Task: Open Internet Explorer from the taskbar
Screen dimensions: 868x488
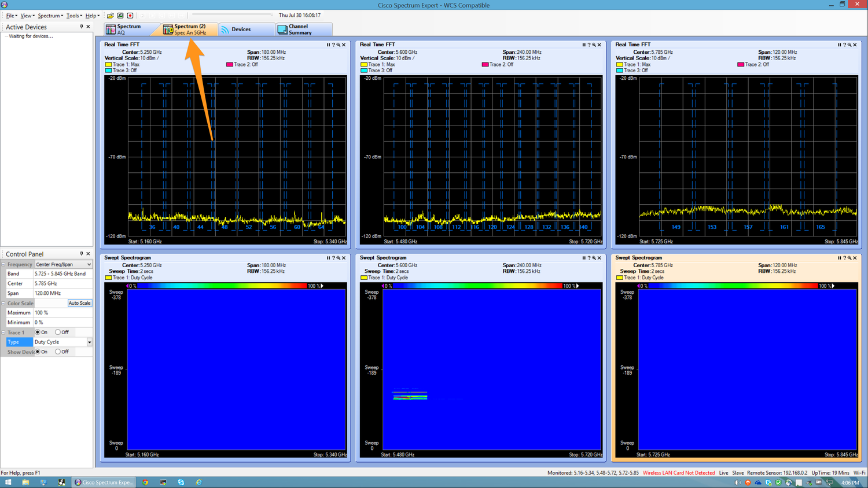Action: tap(198, 482)
